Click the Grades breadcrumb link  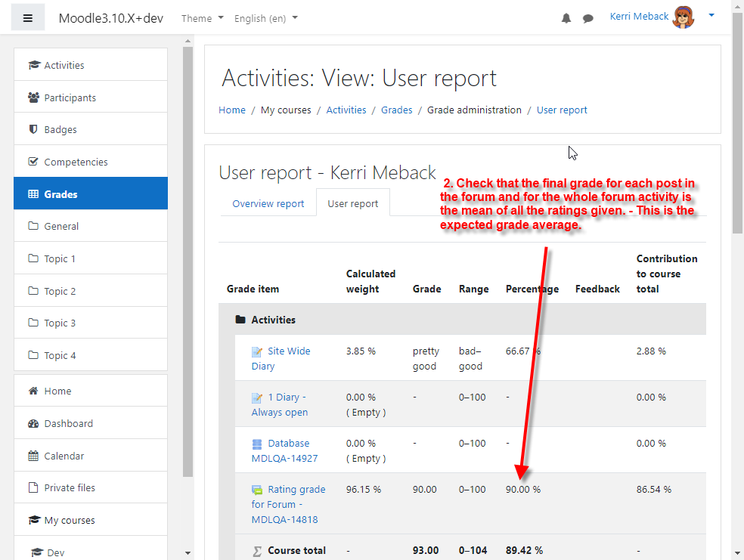point(397,110)
